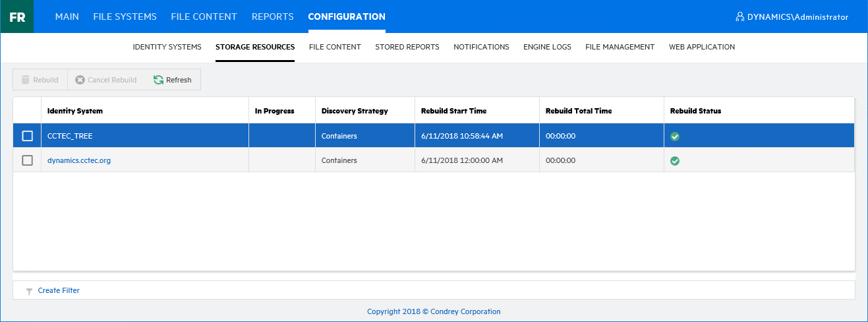Click the Refresh icon in toolbar
868x322 pixels.
[158, 80]
